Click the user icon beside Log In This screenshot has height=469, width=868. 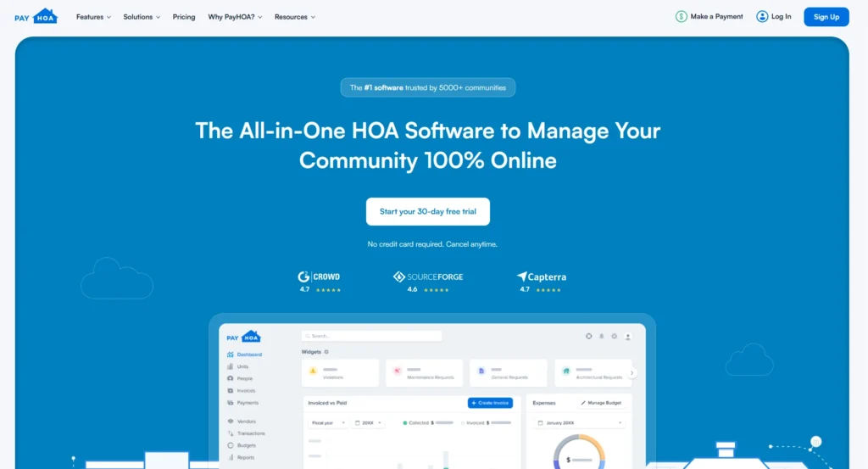point(762,16)
